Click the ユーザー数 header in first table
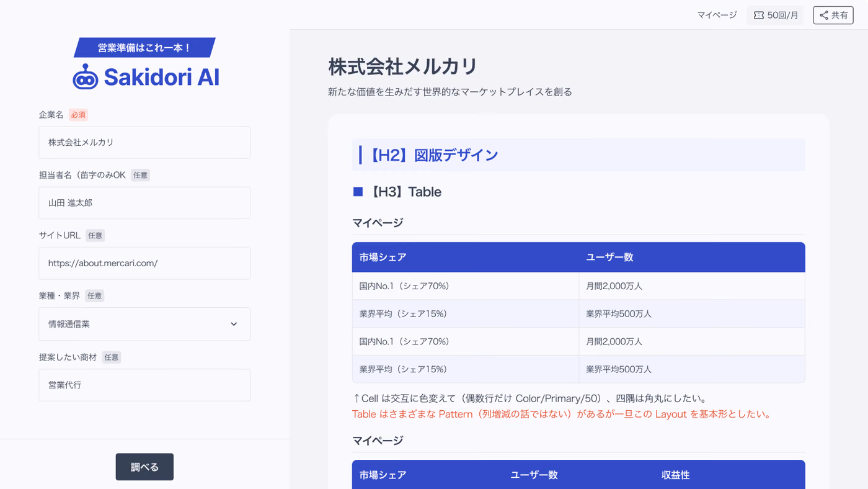The image size is (868, 489). pos(609,257)
